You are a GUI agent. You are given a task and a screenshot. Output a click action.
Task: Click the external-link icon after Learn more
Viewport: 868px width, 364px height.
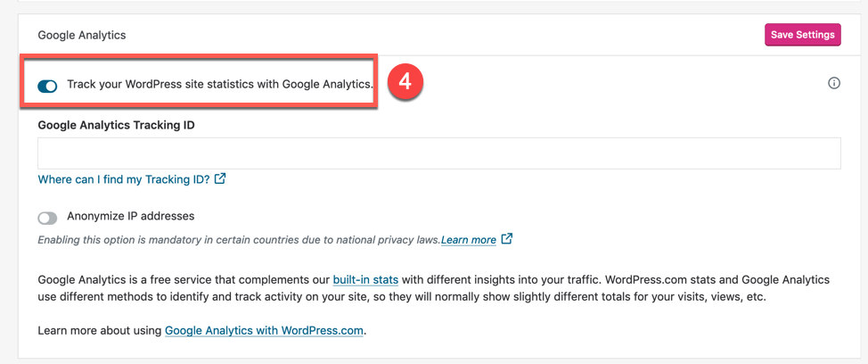click(x=507, y=239)
